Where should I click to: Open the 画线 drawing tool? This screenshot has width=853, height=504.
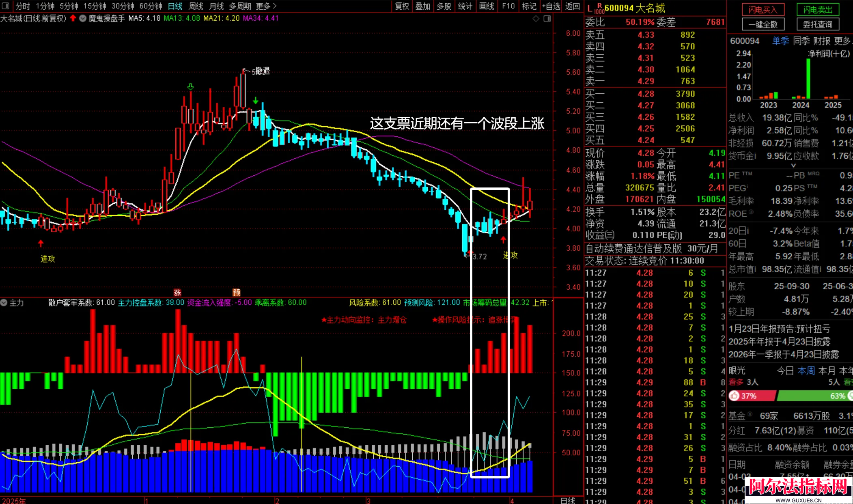click(x=486, y=6)
